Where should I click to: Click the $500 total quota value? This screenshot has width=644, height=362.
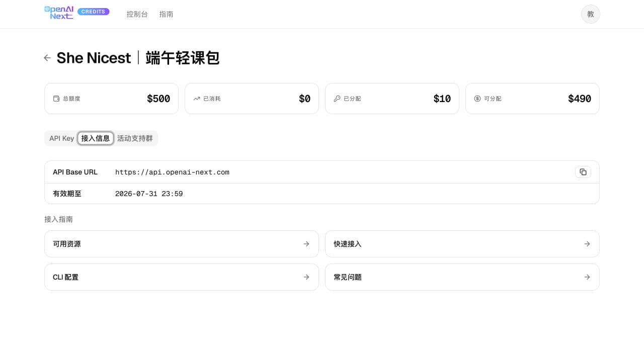158,99
